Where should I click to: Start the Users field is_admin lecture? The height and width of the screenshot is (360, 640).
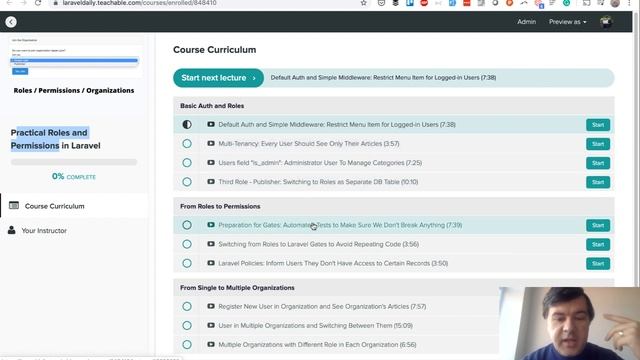click(x=598, y=163)
